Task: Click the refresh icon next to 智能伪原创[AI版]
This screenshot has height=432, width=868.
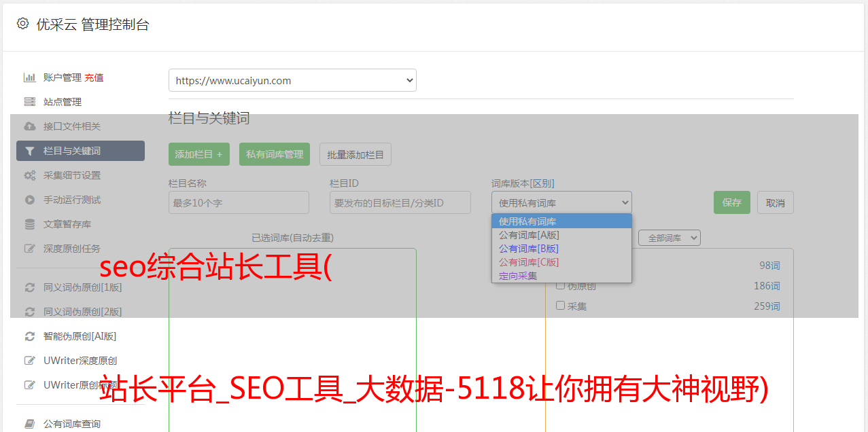Action: pos(30,336)
